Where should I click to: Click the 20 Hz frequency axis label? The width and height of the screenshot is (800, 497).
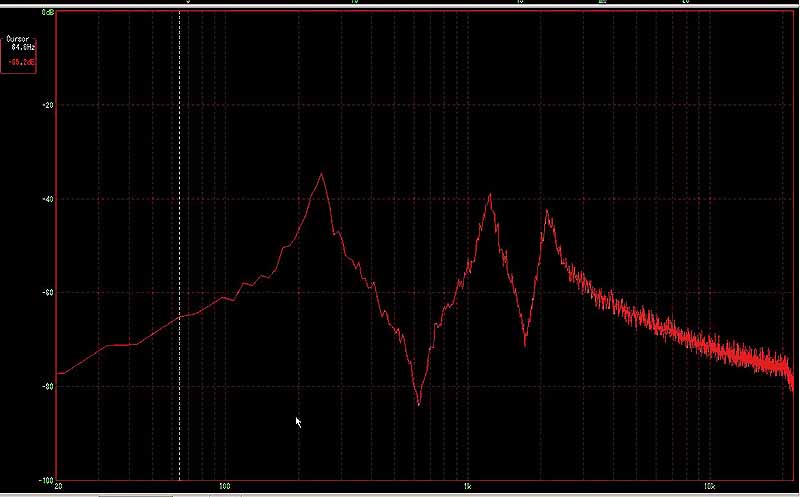(59, 488)
